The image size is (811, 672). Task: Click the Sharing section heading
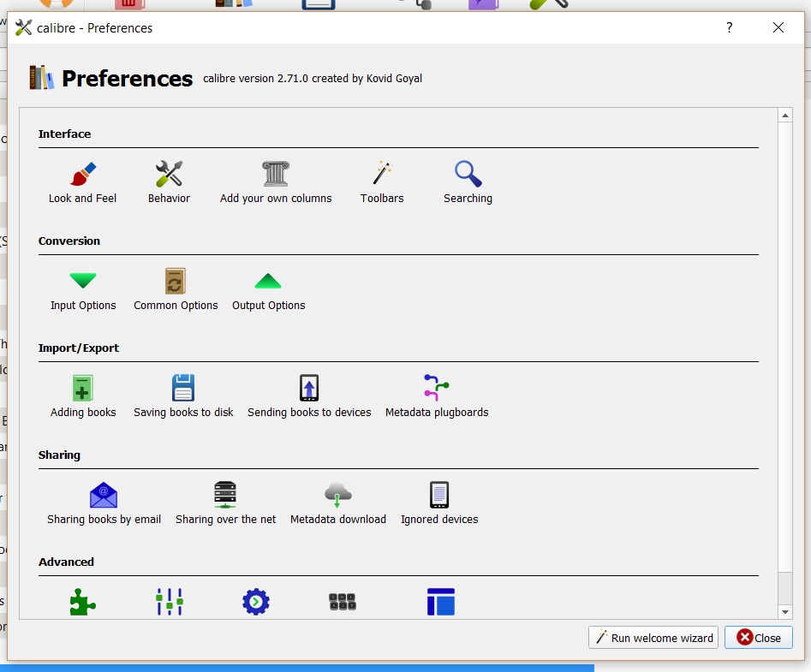coord(59,455)
